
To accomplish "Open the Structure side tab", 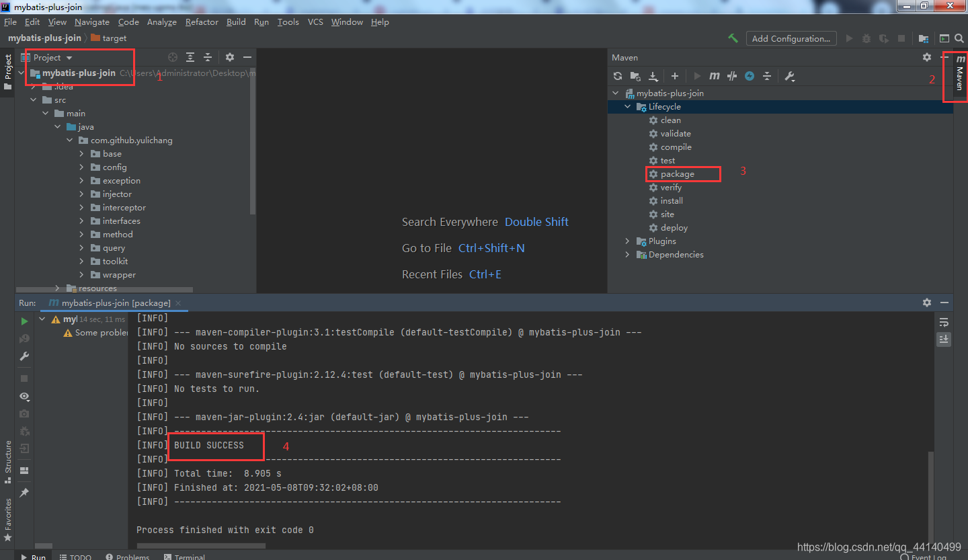I will point(8,461).
